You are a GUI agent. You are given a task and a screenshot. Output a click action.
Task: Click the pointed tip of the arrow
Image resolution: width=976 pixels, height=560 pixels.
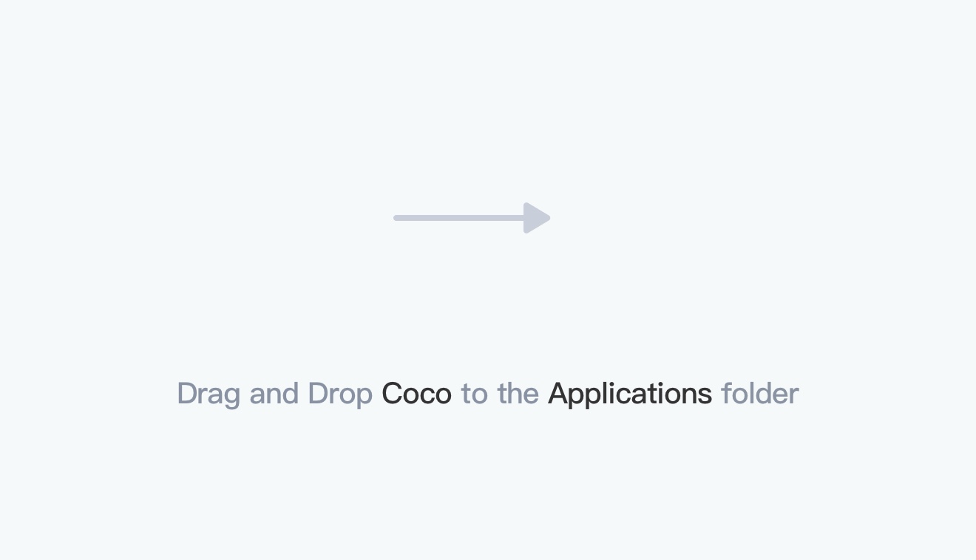click(x=548, y=218)
